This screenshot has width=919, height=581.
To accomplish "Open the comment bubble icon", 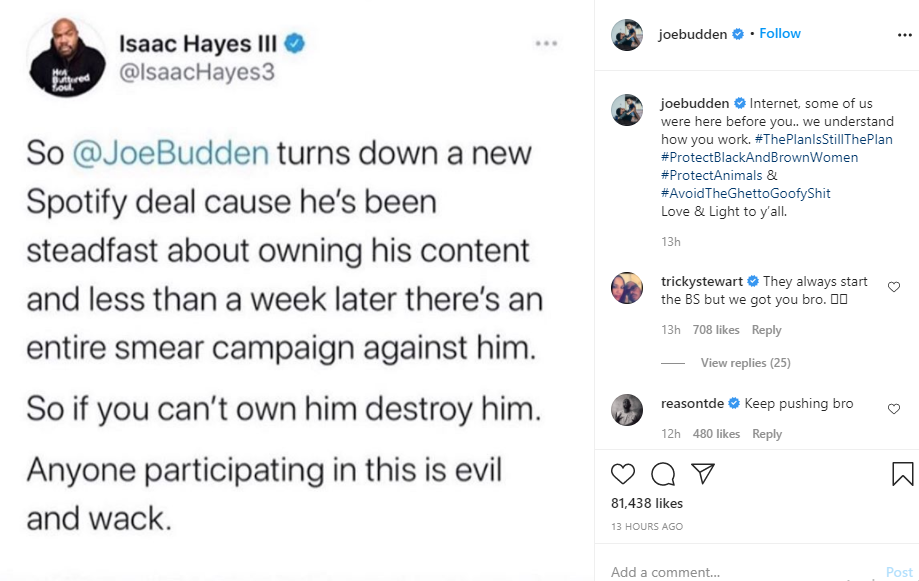I will (663, 474).
